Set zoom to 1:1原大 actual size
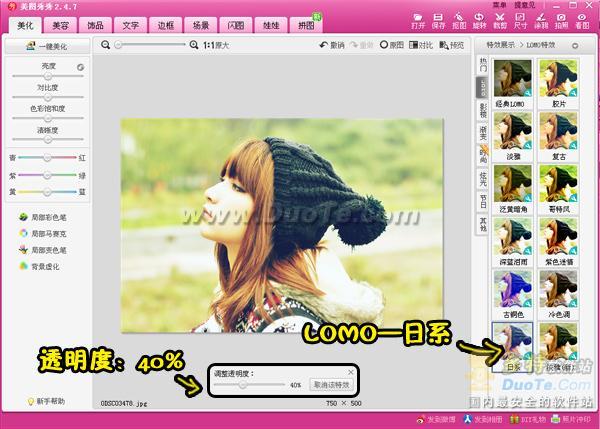The image size is (600, 429). (x=216, y=45)
